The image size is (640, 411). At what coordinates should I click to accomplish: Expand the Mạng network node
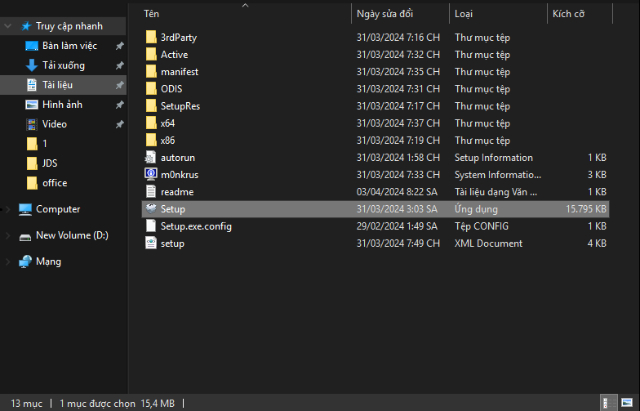point(10,262)
